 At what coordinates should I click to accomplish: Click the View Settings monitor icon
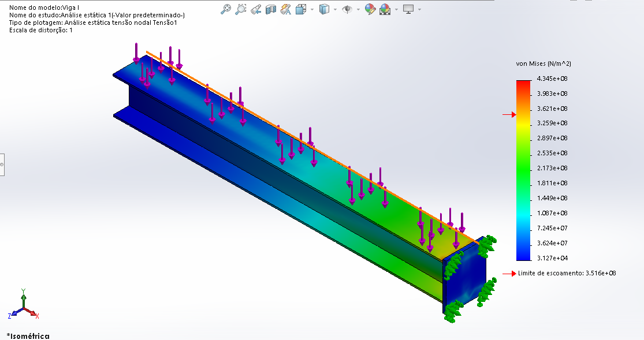click(x=408, y=9)
